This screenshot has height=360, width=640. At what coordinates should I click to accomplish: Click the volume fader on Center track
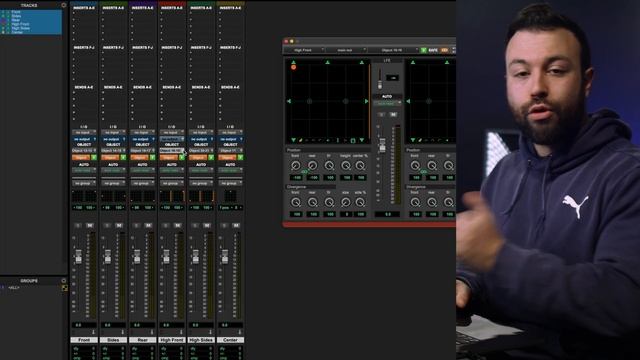225,256
